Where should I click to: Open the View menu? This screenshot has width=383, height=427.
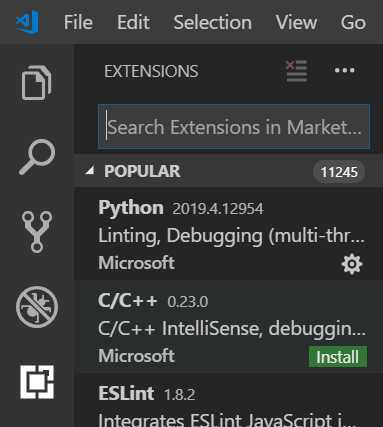[296, 22]
